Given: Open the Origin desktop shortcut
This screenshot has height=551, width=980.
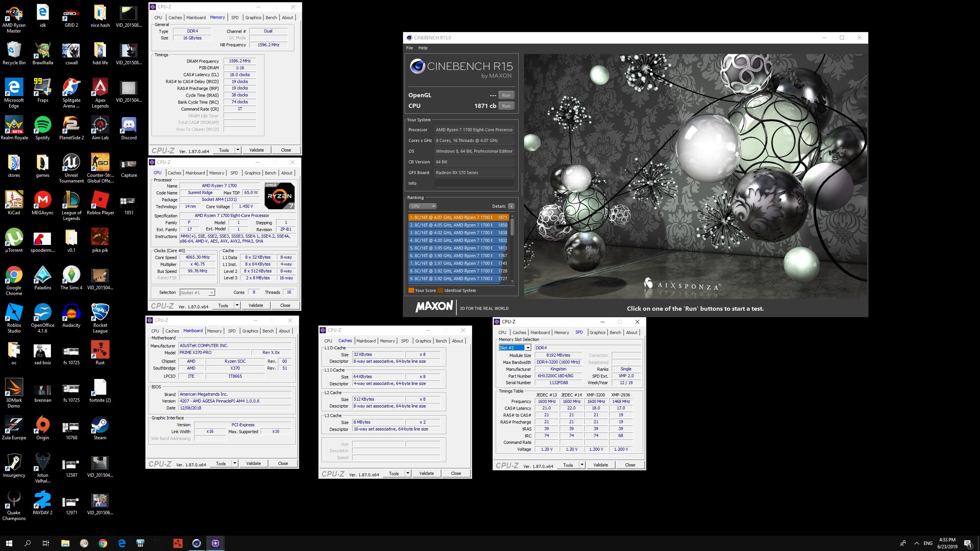Looking at the screenshot, I should pos(42,428).
